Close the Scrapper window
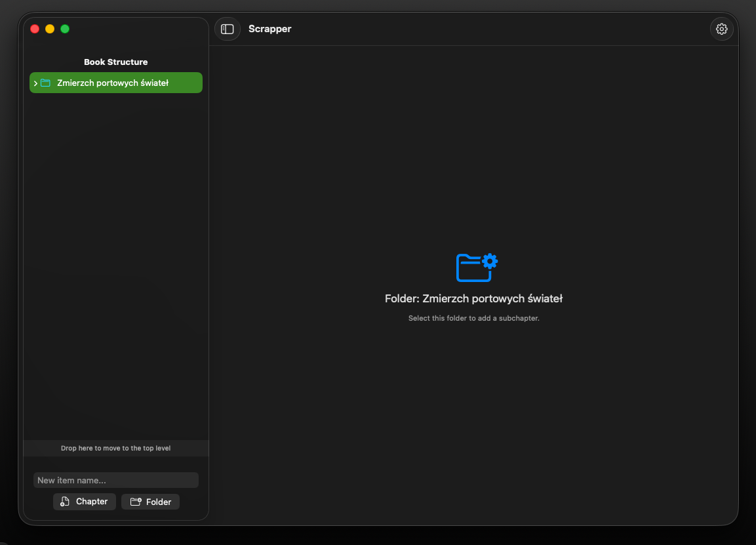756x545 pixels. click(35, 29)
